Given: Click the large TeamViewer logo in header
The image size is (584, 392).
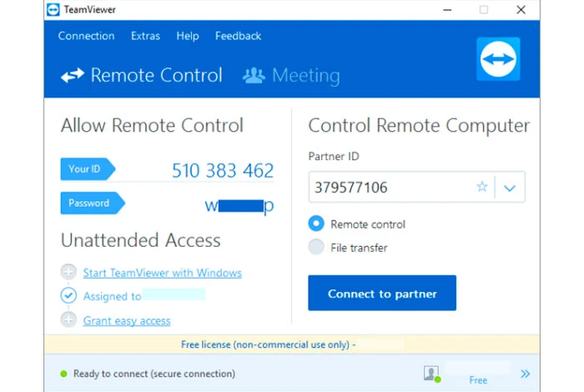Looking at the screenshot, I should (498, 59).
